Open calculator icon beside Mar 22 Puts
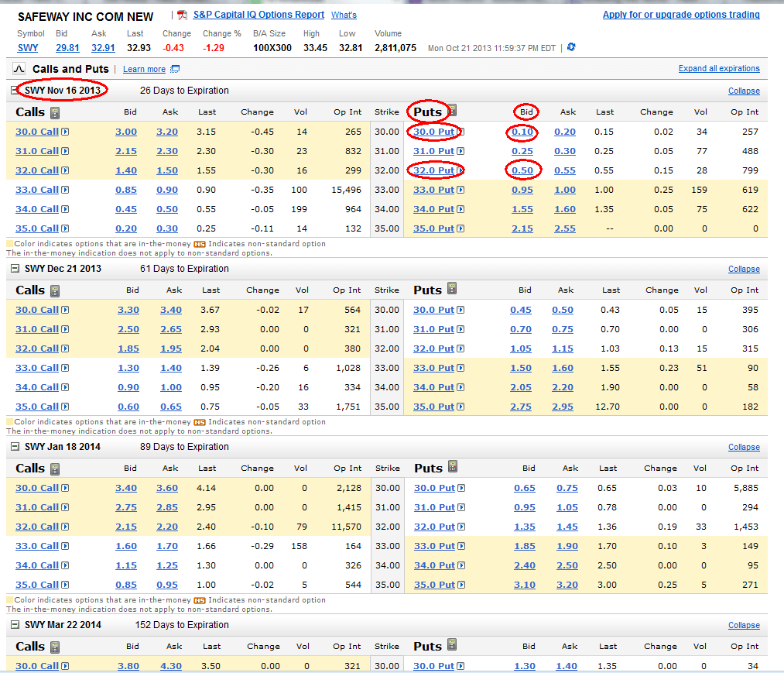The image size is (784, 673). tap(452, 644)
